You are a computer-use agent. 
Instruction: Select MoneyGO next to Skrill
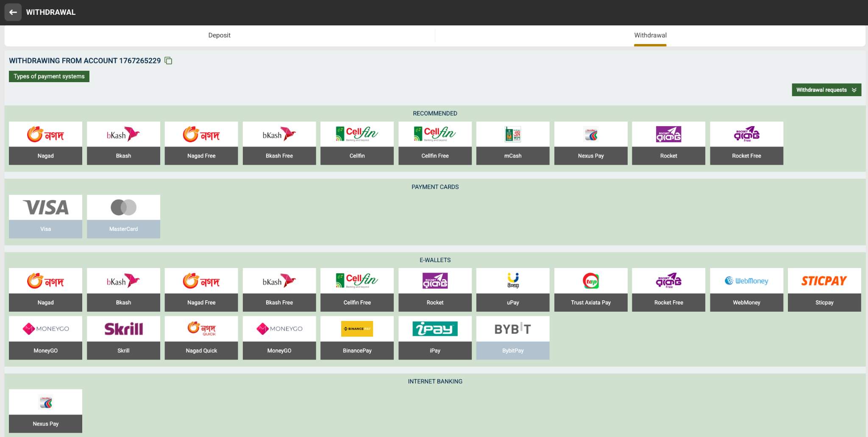click(x=45, y=338)
